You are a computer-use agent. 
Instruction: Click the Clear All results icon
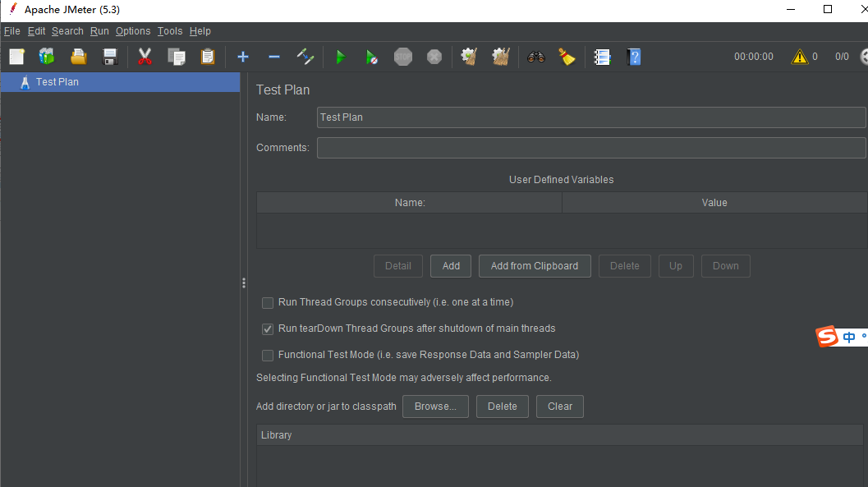click(500, 57)
